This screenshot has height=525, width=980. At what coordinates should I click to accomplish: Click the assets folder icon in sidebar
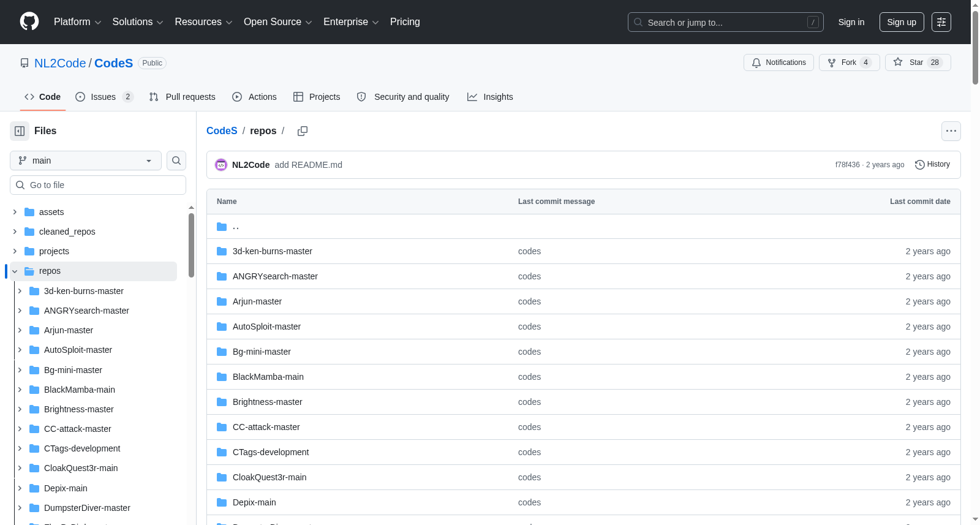tap(29, 212)
